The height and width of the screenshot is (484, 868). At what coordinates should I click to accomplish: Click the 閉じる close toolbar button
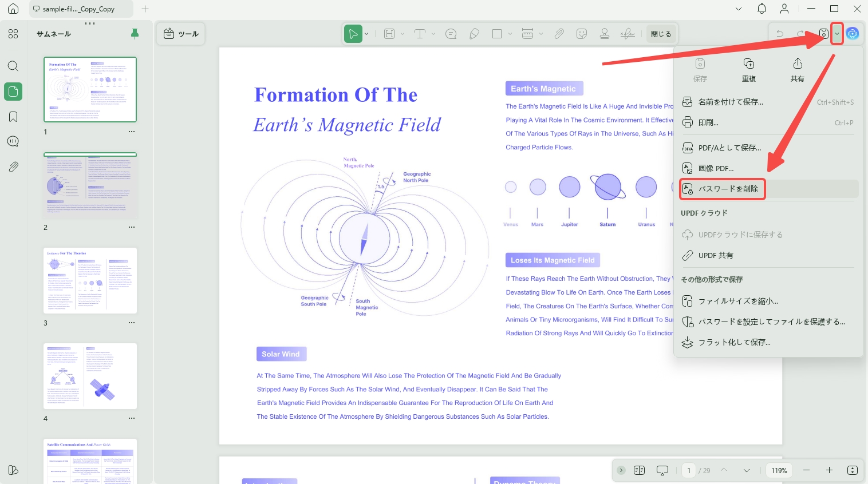point(661,34)
